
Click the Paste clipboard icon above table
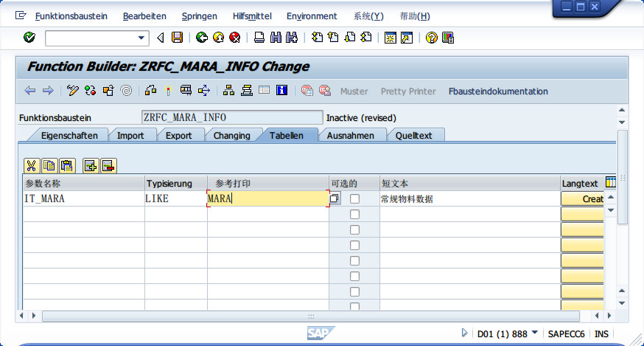click(x=67, y=165)
